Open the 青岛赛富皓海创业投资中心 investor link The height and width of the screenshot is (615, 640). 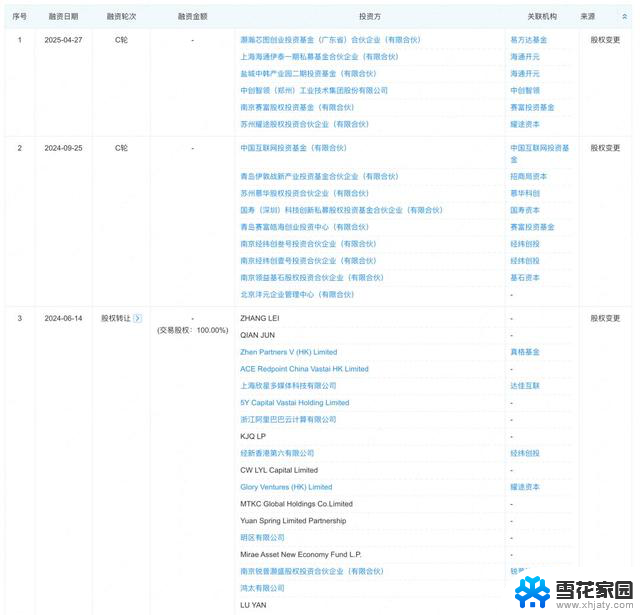click(304, 227)
